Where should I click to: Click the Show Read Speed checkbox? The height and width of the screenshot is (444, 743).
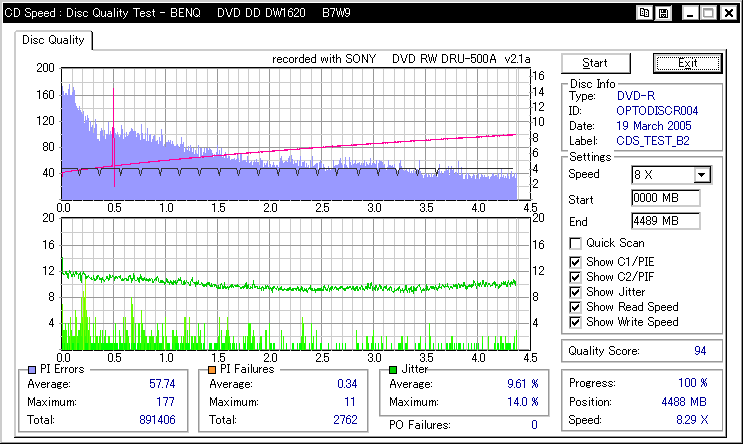pos(575,307)
